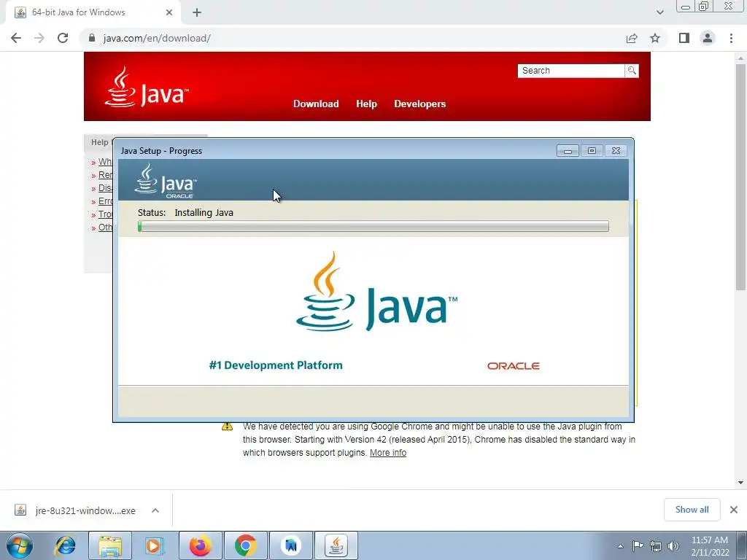
Task: Click the yellow warning triangle icon
Action: (x=228, y=426)
